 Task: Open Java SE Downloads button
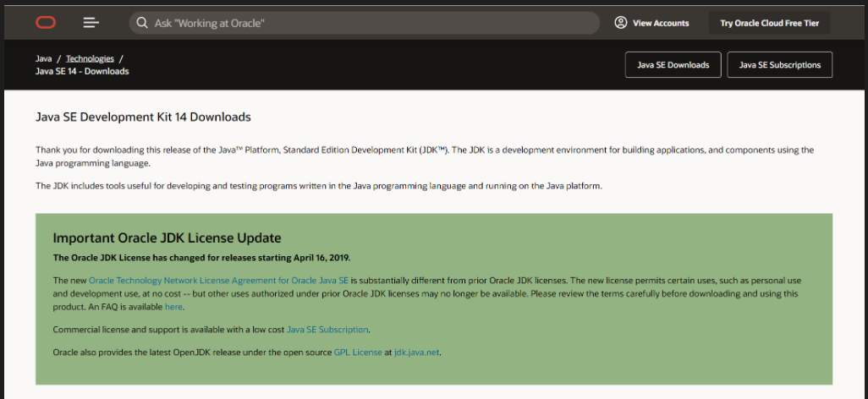(x=673, y=65)
